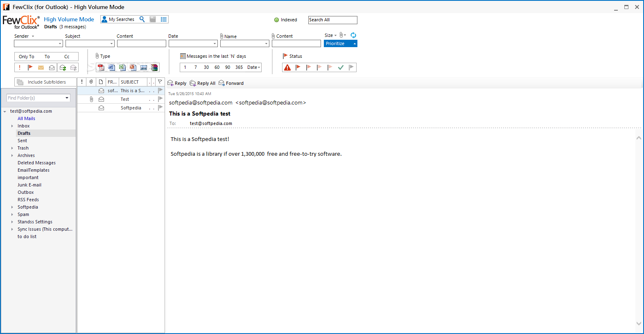Select red warning triangle status filter
This screenshot has width=644, height=334.
tap(287, 68)
